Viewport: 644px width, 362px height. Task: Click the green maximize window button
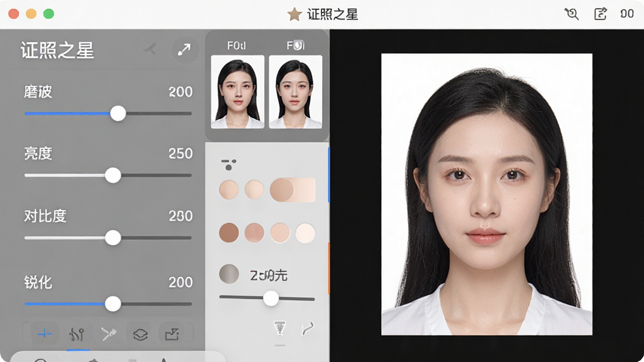pos(48,14)
